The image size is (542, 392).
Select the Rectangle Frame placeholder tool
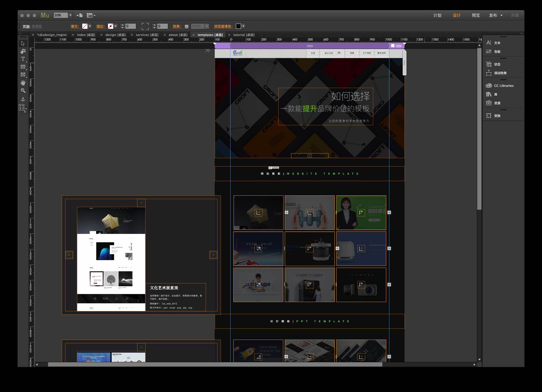click(23, 74)
